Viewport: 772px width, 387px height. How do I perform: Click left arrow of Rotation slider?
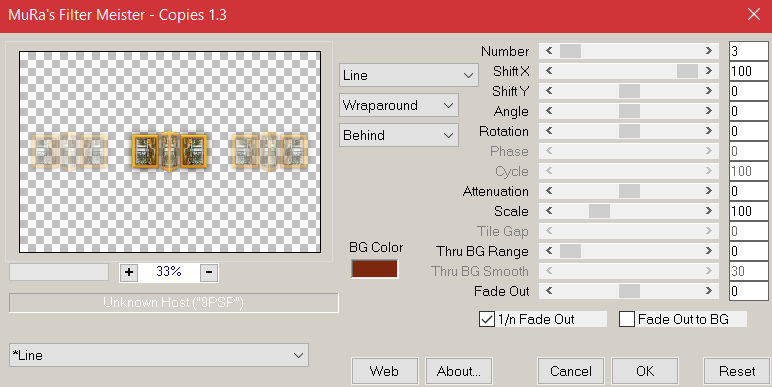549,131
